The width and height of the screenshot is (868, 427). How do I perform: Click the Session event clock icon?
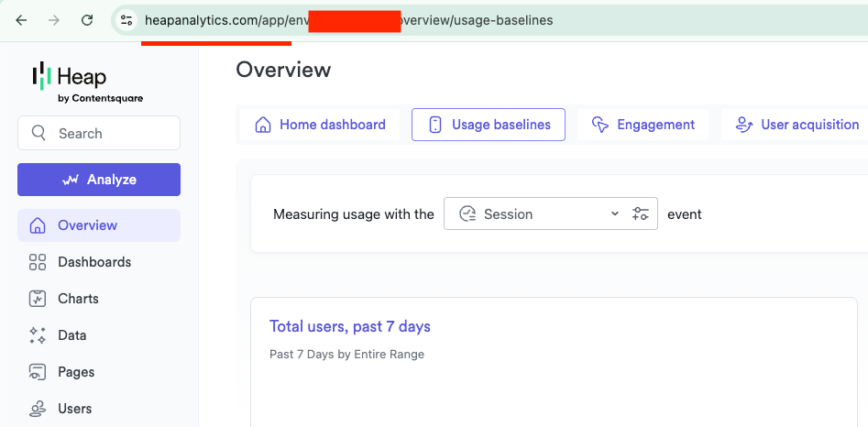(x=468, y=214)
